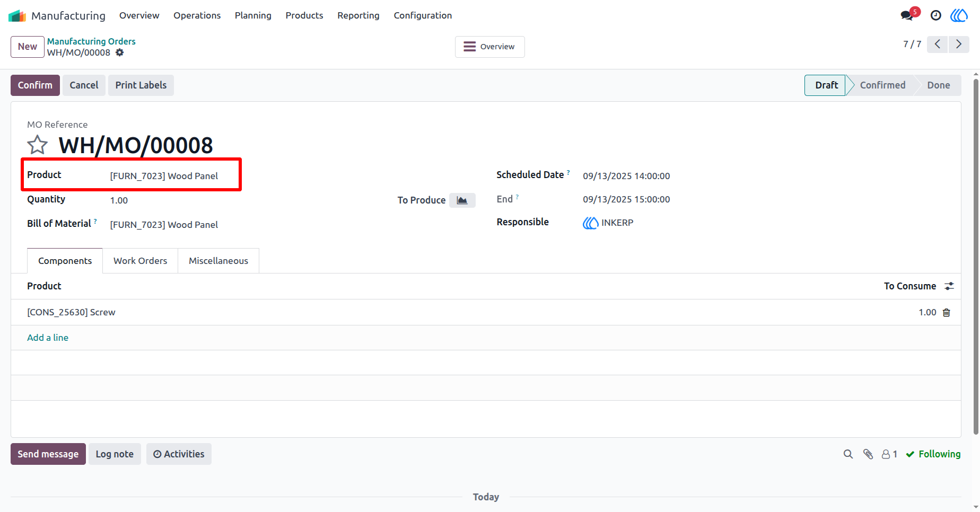Toggle Following status
The image size is (980, 512).
[933, 454]
